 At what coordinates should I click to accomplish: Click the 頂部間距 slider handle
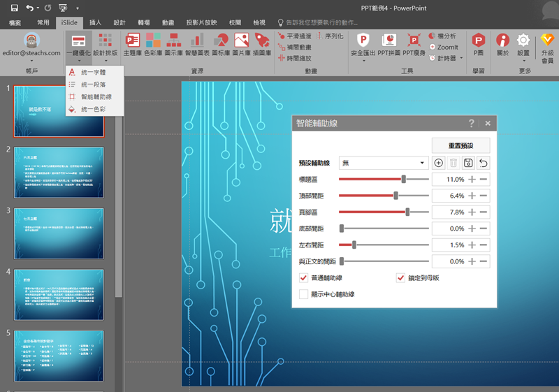(396, 196)
